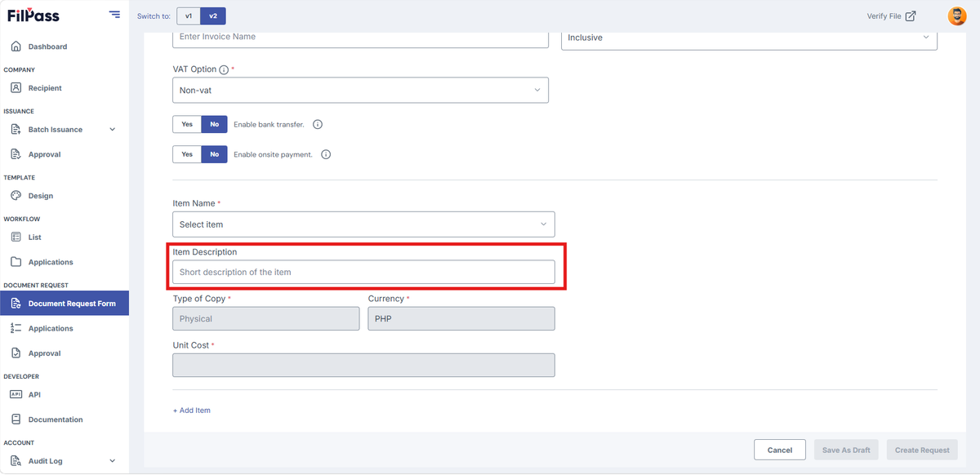The height and width of the screenshot is (475, 980).
Task: Set Enable bank transfer to Yes
Action: coord(187,125)
